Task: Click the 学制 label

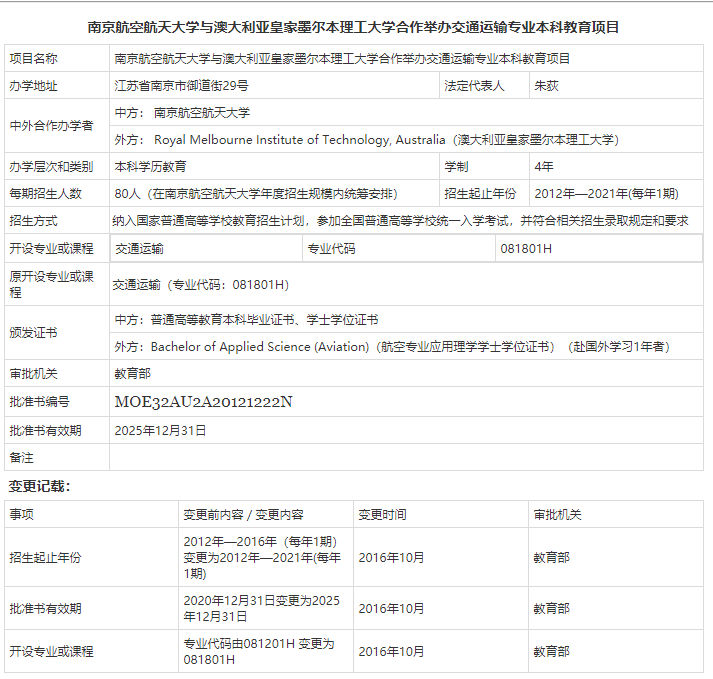Action: (456, 166)
